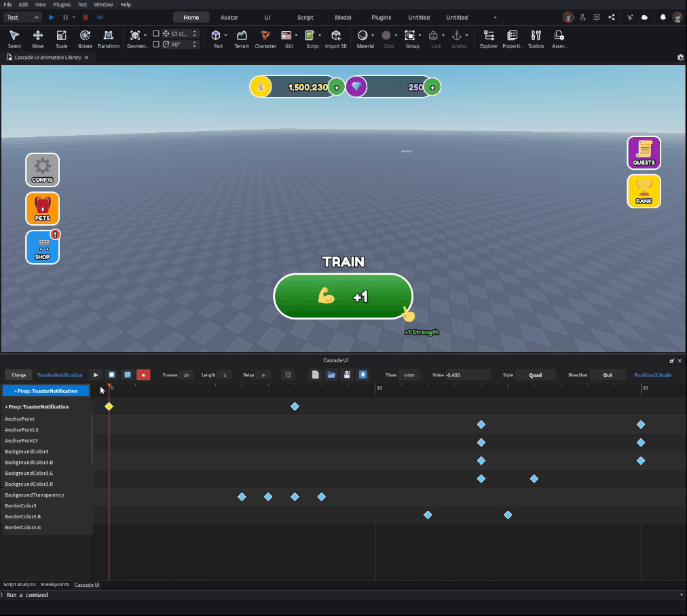The width and height of the screenshot is (687, 616).
Task: Open the Style dropdown showing Quad
Action: click(x=535, y=374)
